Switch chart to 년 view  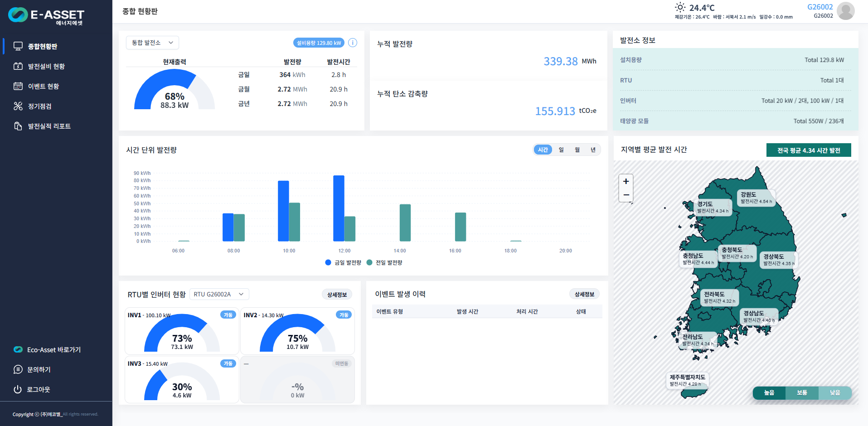[593, 150]
